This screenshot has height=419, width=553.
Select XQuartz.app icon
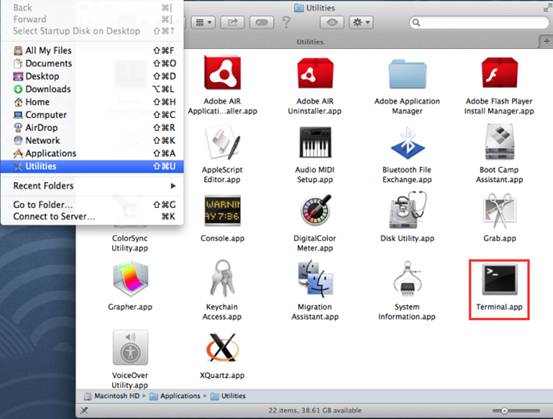tap(222, 348)
